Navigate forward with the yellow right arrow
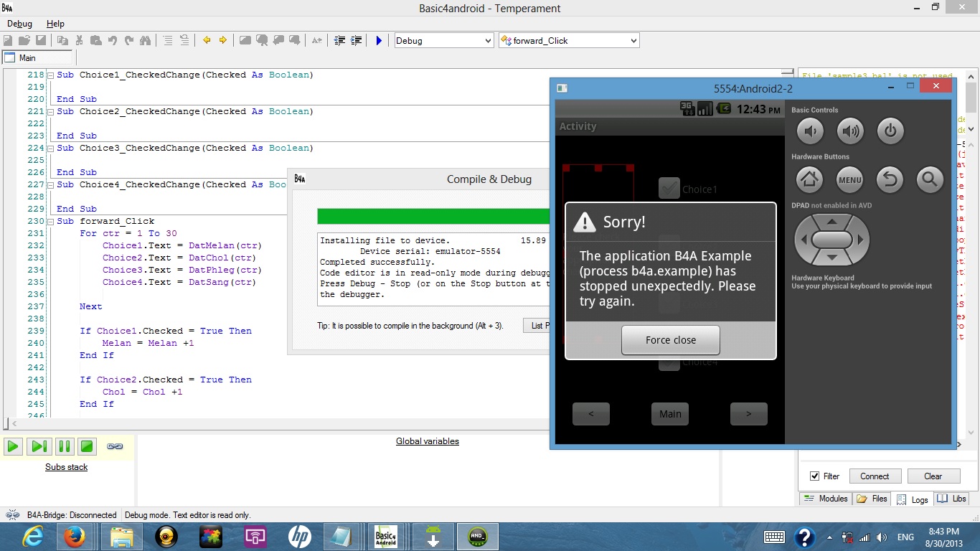The width and height of the screenshot is (980, 551). point(222,41)
